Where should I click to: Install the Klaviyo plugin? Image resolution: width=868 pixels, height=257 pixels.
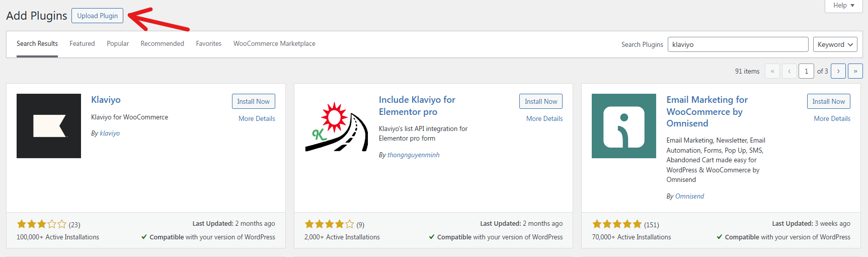(x=253, y=101)
